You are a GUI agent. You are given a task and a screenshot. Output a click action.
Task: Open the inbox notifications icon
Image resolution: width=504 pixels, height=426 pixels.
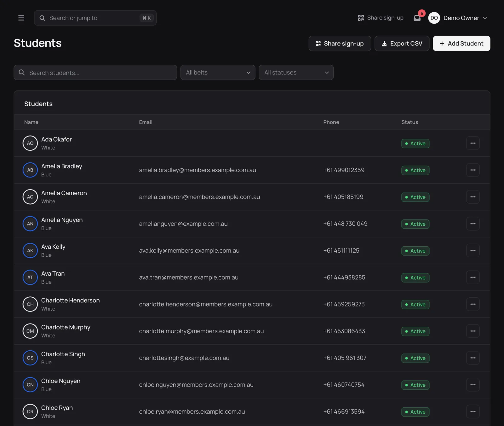tap(417, 18)
